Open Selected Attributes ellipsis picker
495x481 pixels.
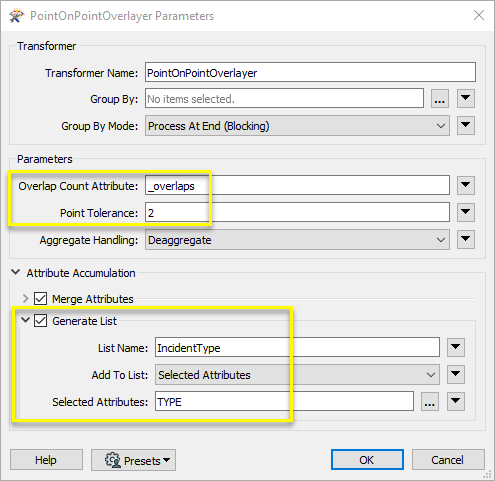pyautogui.click(x=429, y=402)
